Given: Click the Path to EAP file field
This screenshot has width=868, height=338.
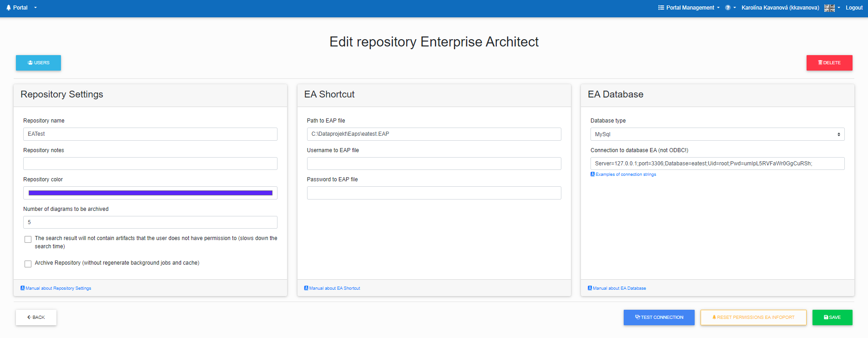Looking at the screenshot, I should coord(434,134).
